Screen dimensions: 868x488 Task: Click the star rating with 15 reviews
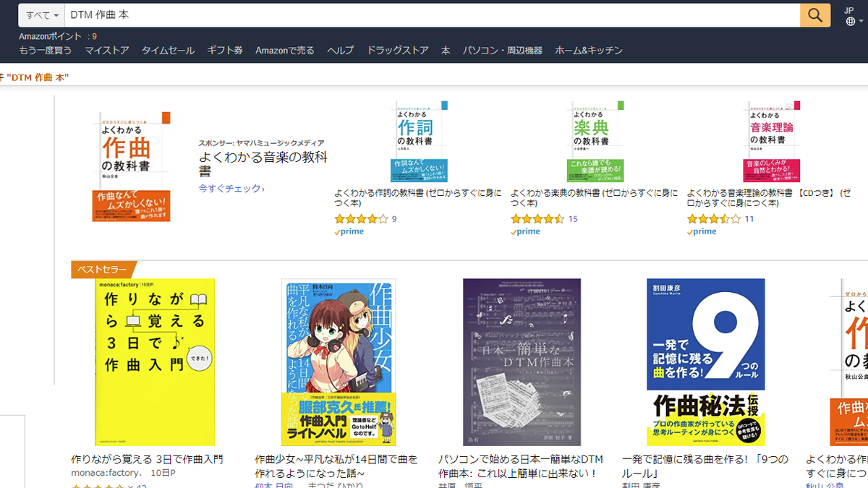[537, 219]
